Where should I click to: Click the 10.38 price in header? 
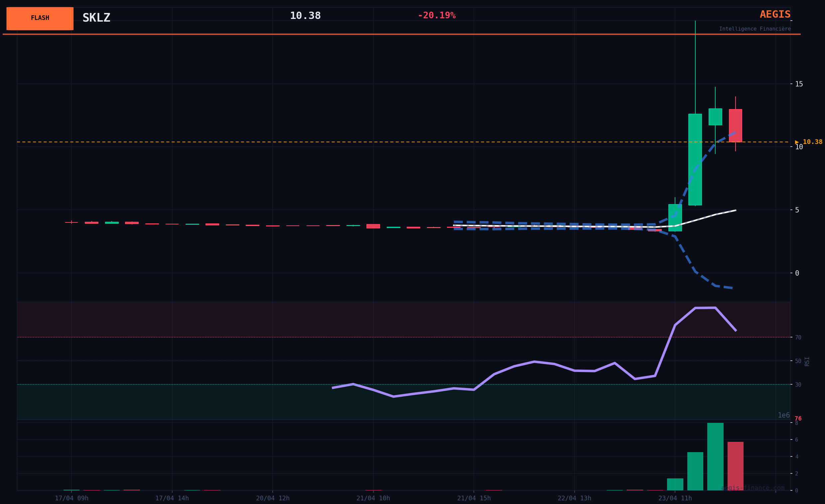point(305,16)
